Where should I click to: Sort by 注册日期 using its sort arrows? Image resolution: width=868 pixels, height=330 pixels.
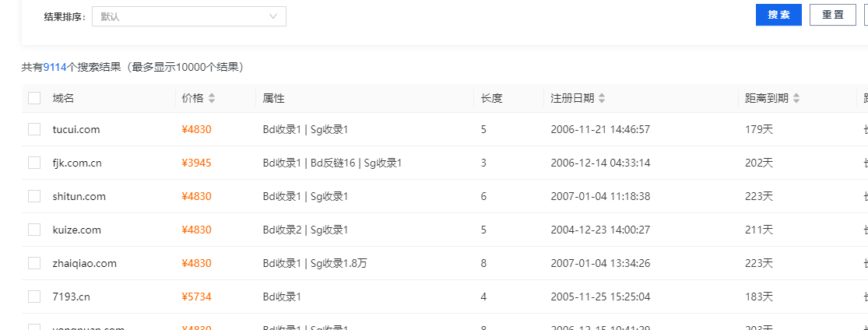(602, 99)
